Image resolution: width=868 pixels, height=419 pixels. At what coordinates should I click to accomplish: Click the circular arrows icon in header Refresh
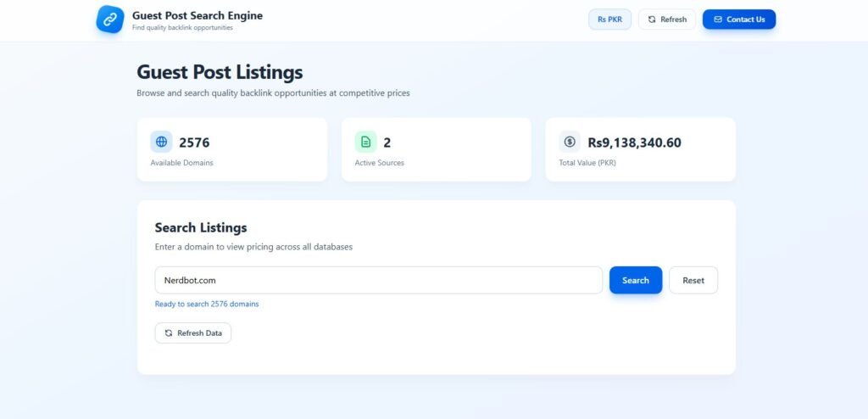tap(652, 20)
